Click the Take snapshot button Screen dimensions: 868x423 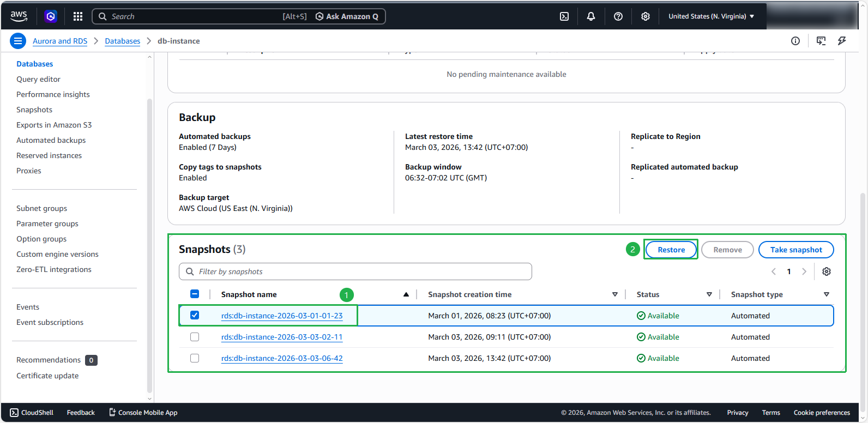(x=796, y=250)
